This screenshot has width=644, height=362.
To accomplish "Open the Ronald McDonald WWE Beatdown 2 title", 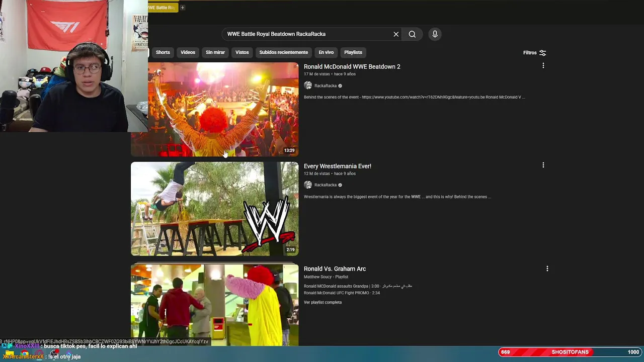I will click(x=352, y=66).
